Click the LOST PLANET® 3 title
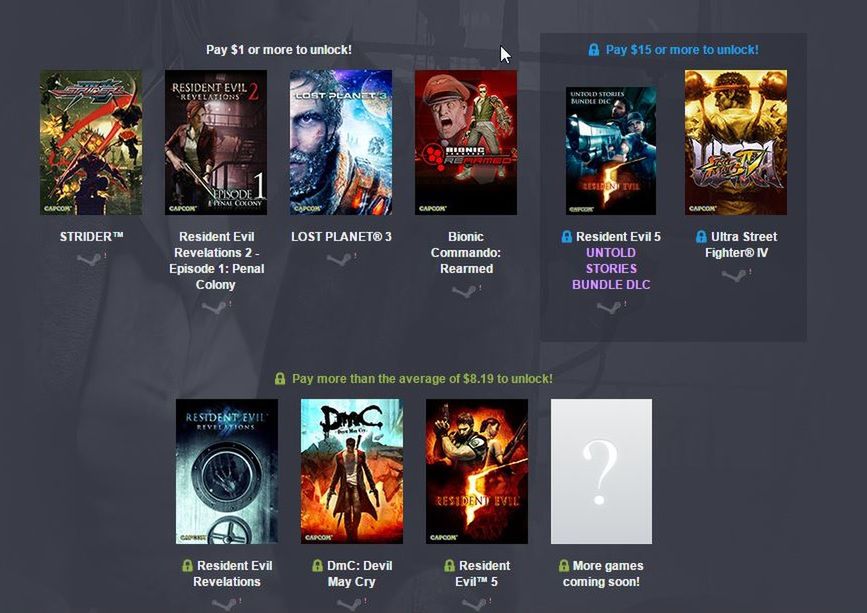 click(341, 237)
